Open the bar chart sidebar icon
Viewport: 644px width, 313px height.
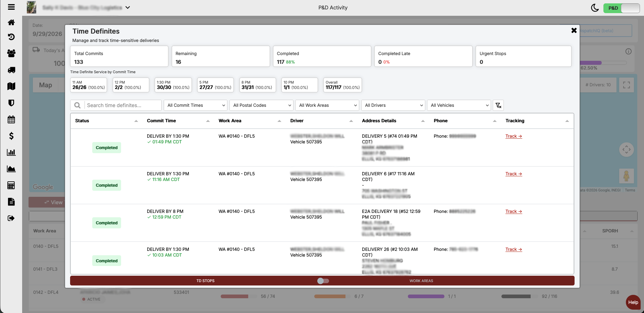[x=11, y=152]
